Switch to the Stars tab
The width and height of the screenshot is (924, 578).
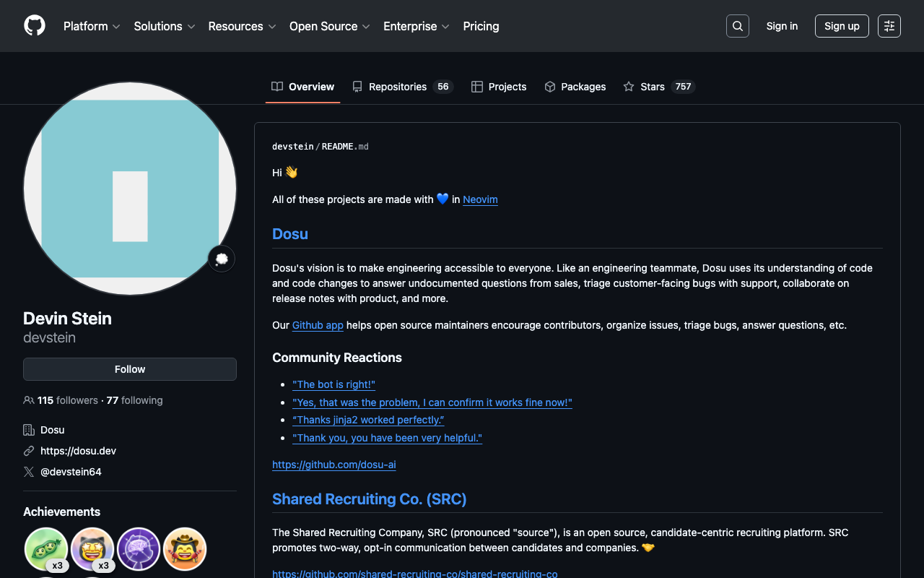[659, 87]
